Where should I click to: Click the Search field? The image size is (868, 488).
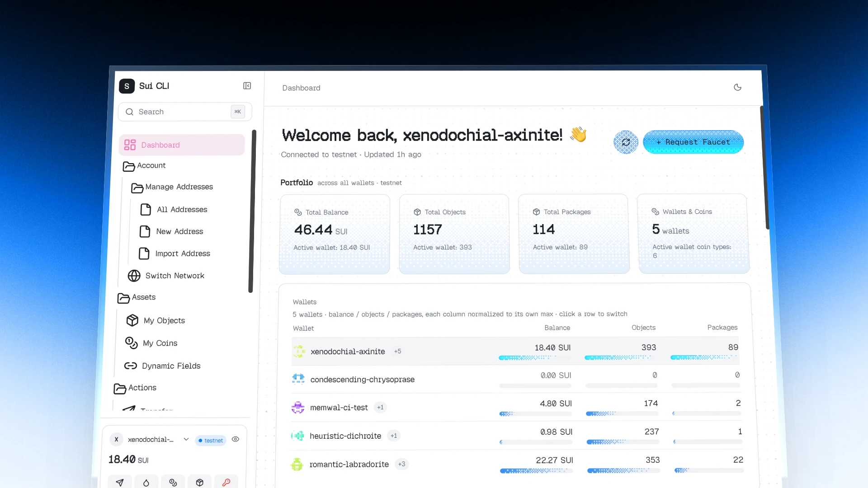[x=185, y=112]
